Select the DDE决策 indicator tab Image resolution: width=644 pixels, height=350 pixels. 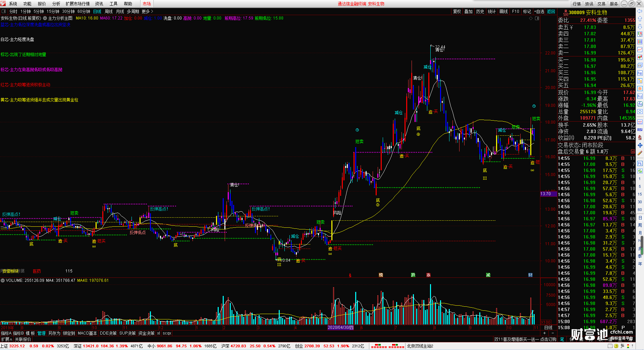pos(108,333)
